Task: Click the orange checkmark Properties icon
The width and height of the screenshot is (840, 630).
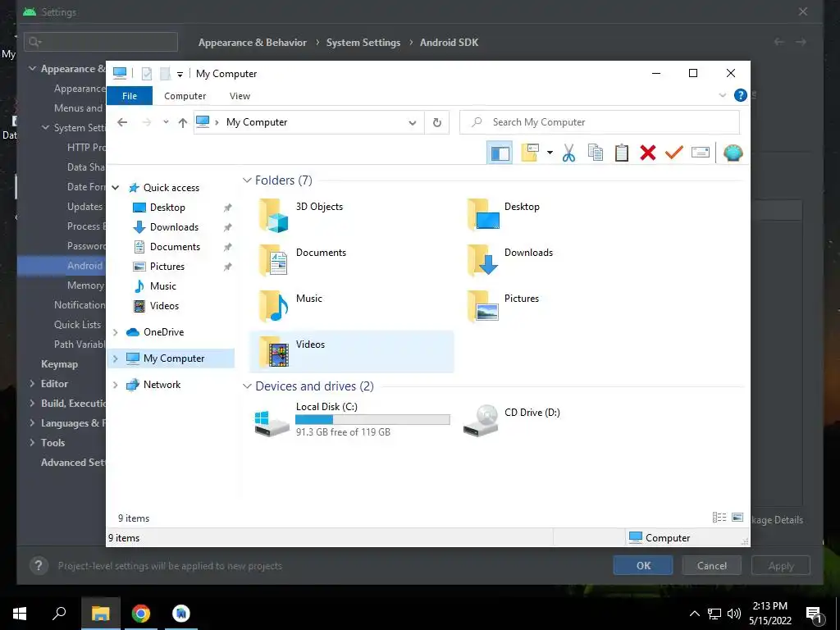Action: click(674, 153)
